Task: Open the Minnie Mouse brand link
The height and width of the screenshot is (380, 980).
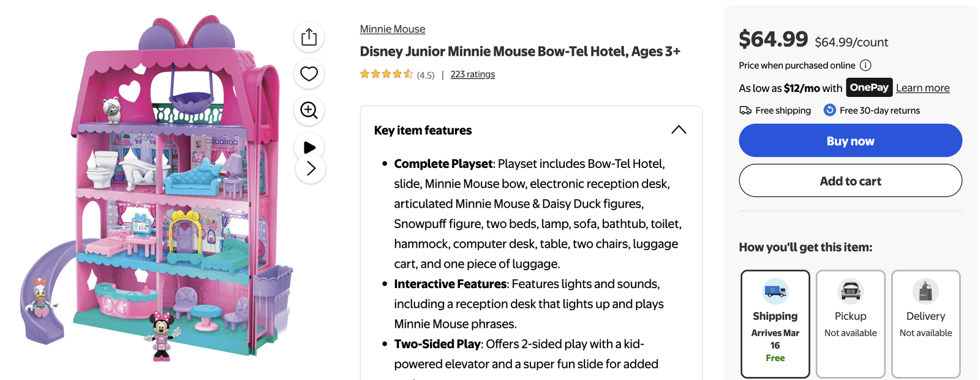Action: point(393,29)
